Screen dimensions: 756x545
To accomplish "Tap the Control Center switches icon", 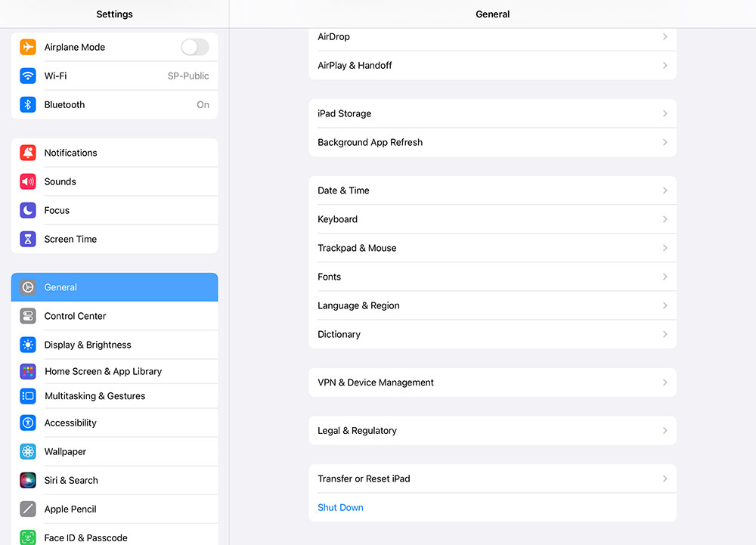I will click(28, 316).
